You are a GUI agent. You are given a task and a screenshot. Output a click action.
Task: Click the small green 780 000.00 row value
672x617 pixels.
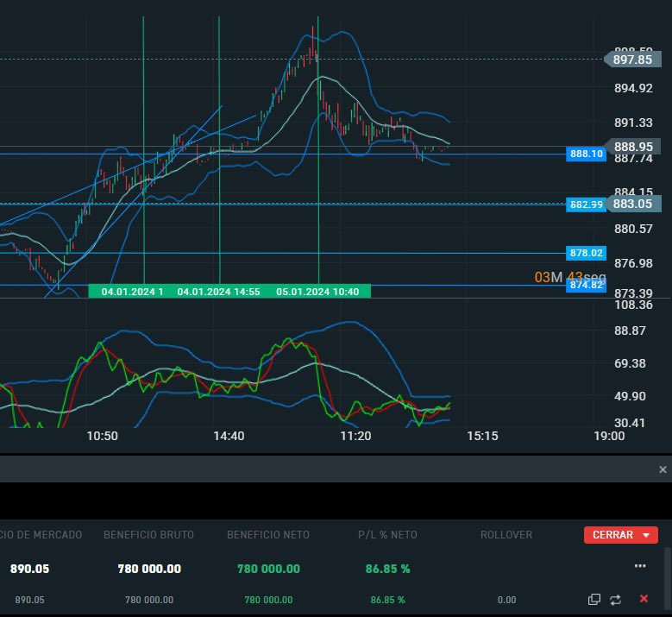[269, 600]
